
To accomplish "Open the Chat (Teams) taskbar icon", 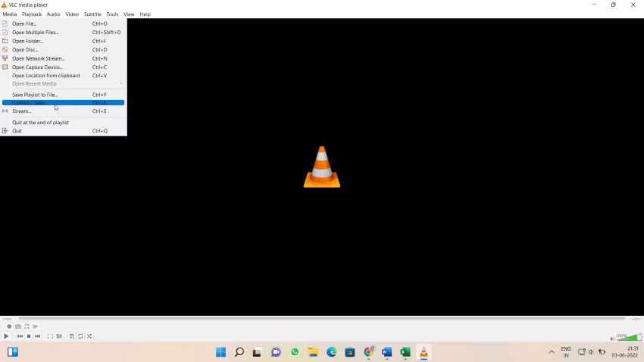I will tap(276, 352).
